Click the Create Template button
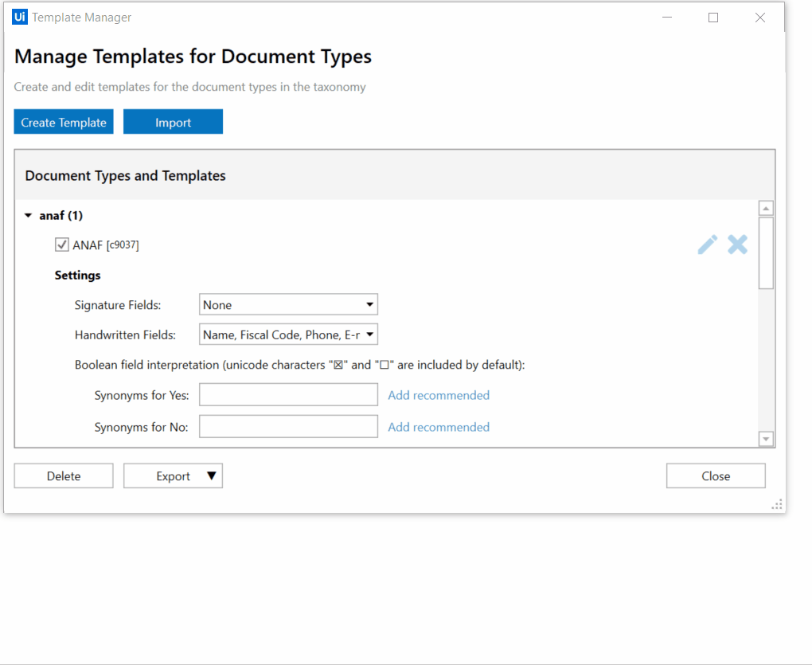The height and width of the screenshot is (665, 812). point(64,122)
